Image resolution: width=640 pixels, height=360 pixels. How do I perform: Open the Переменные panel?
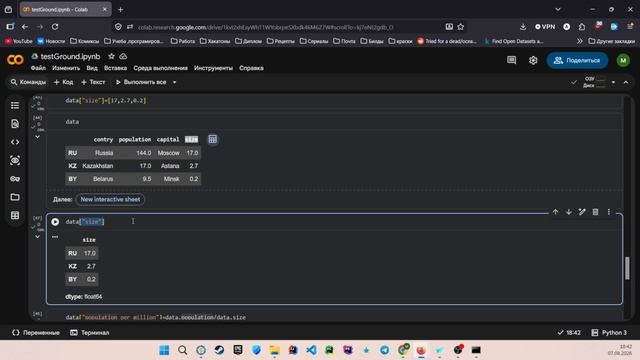pos(36,333)
